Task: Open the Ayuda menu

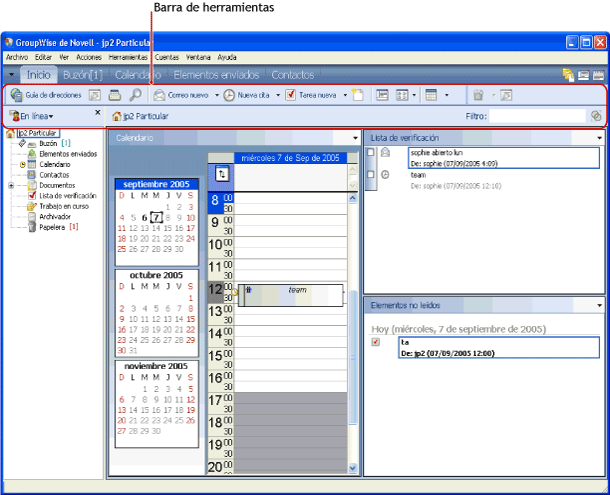Action: 227,57
